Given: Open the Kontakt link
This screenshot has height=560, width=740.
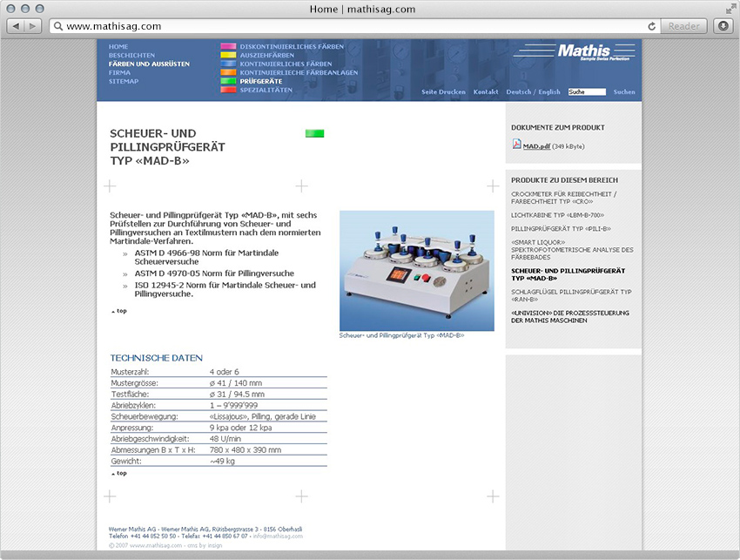Looking at the screenshot, I should [486, 92].
